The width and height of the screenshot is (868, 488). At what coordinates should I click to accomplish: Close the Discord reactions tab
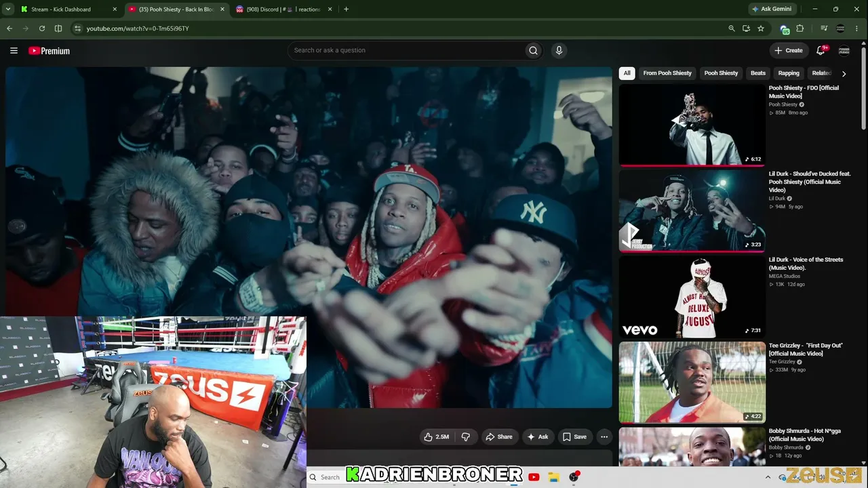point(330,9)
